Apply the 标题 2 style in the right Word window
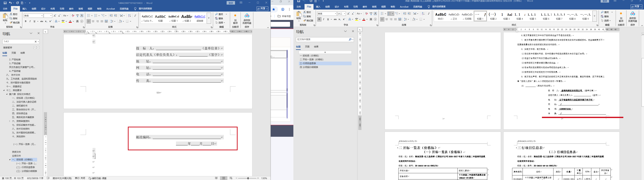This screenshot has height=180, width=644. pyautogui.click(x=493, y=16)
